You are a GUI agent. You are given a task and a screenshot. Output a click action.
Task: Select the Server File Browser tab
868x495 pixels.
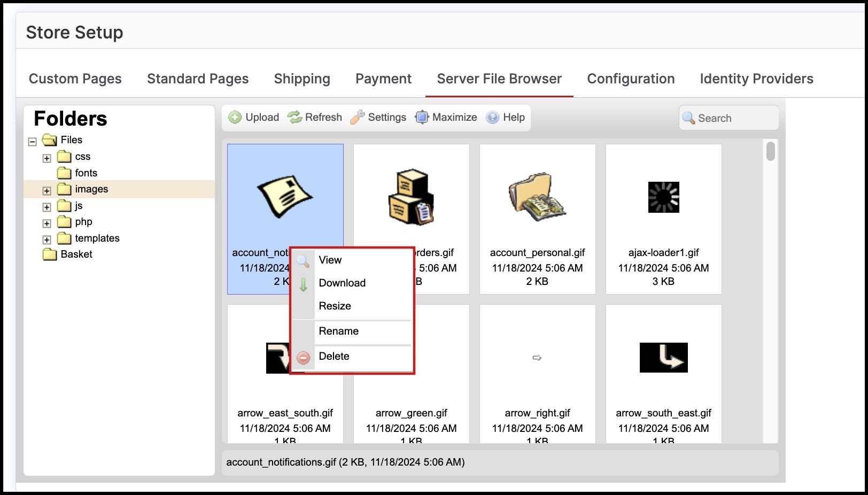click(x=499, y=79)
